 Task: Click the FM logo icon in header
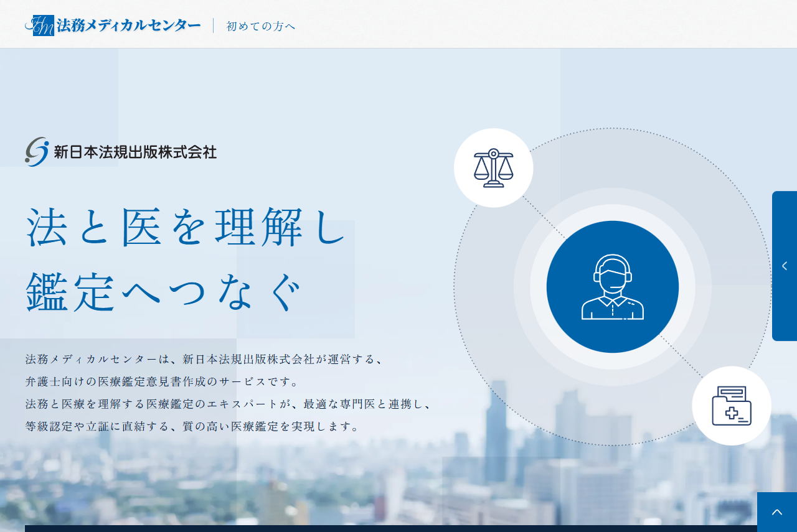[40, 26]
